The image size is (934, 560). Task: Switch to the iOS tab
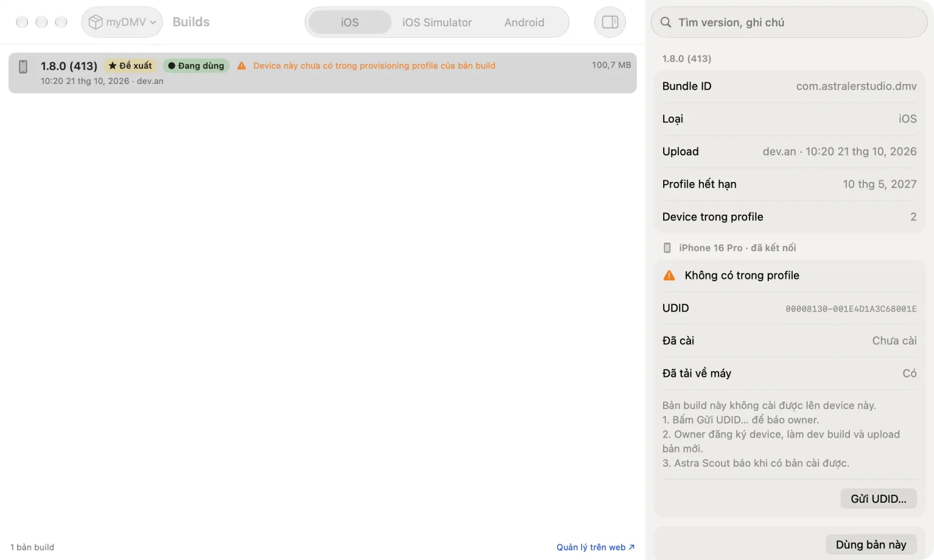pyautogui.click(x=350, y=22)
